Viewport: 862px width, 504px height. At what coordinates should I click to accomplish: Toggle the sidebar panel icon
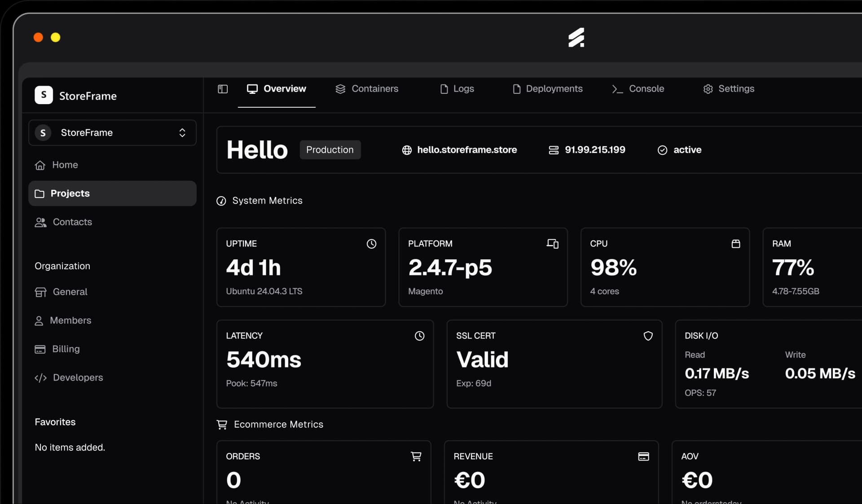click(223, 89)
